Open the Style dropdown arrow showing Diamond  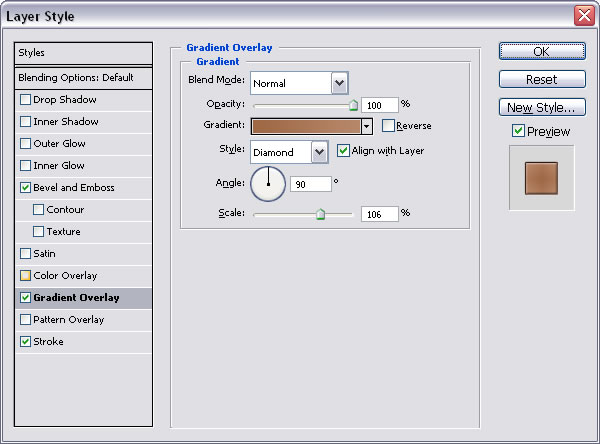coord(320,152)
